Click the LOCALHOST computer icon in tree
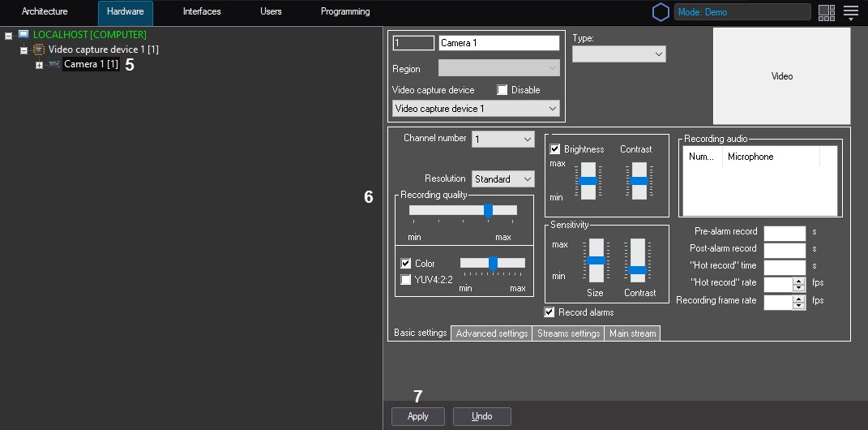 point(24,35)
